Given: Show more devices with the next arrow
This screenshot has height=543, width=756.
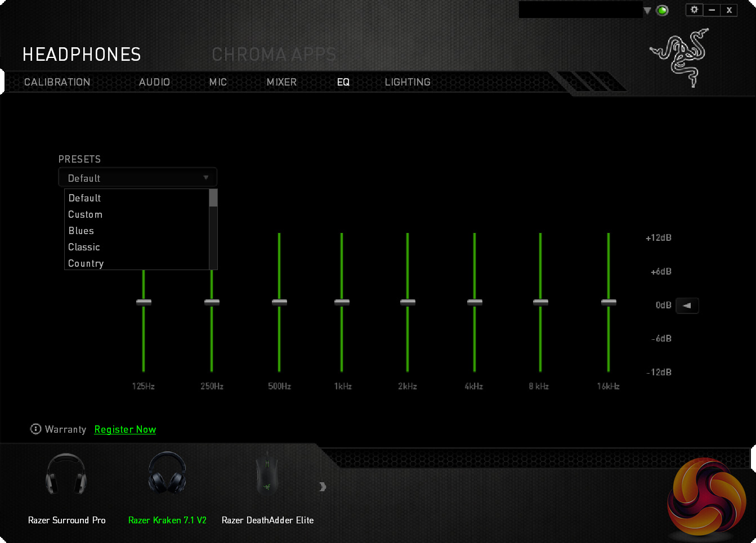Looking at the screenshot, I should (x=323, y=486).
